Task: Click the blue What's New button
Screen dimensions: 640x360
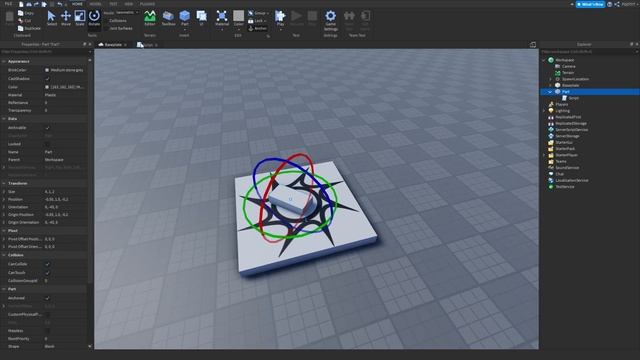Action: click(x=590, y=4)
